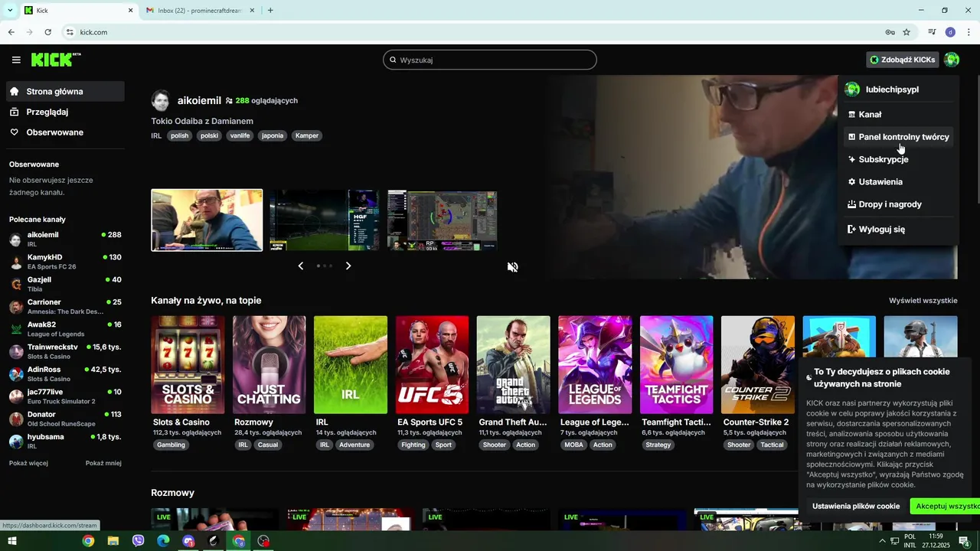Open Microsoft Edge from taskbar

(163, 541)
